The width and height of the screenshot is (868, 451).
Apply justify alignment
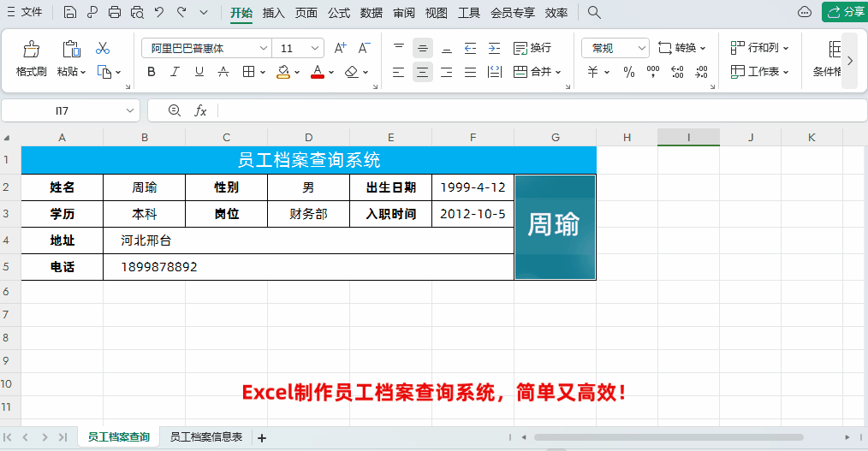pyautogui.click(x=471, y=72)
